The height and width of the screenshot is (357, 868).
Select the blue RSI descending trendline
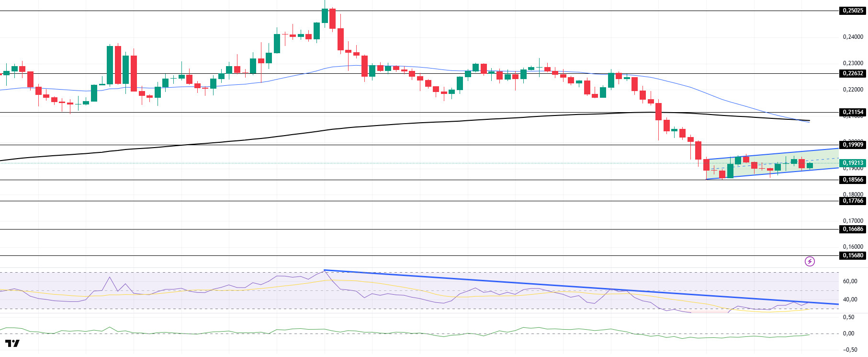click(x=581, y=287)
